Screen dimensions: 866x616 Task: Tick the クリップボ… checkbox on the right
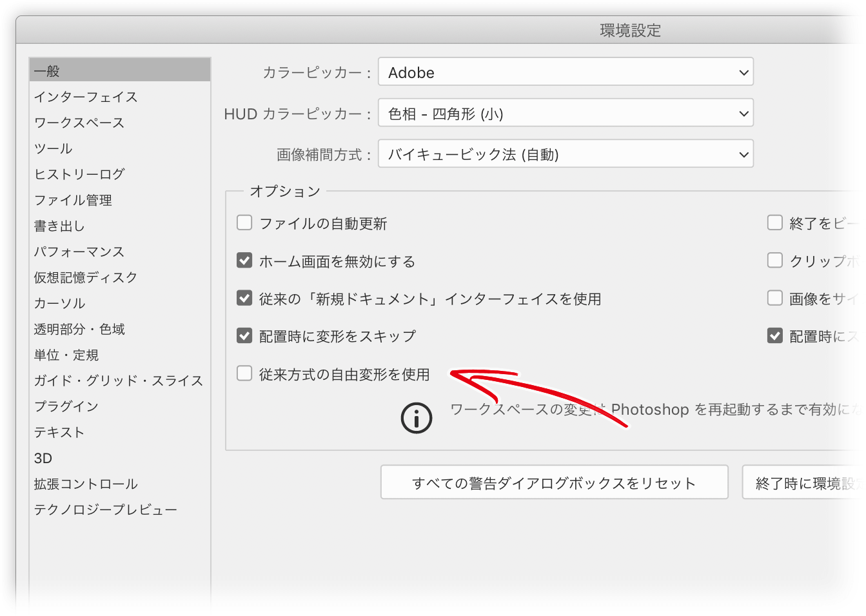775,260
